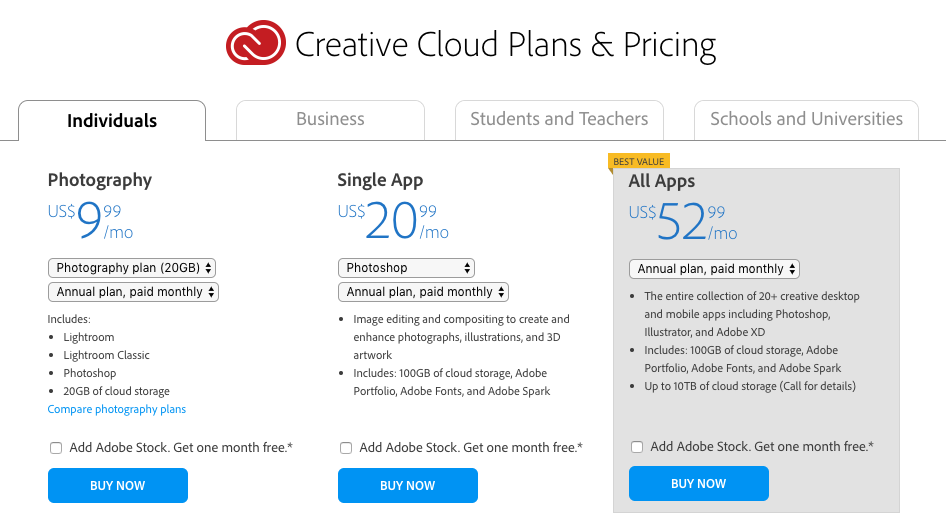The width and height of the screenshot is (946, 531).
Task: Click the BEST VALUE badge
Action: pyautogui.click(x=638, y=162)
